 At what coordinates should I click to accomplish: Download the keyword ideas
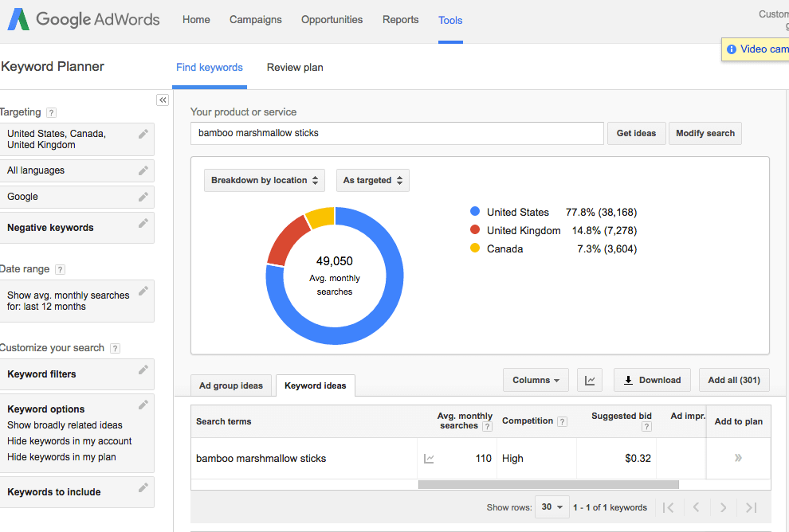tap(652, 380)
